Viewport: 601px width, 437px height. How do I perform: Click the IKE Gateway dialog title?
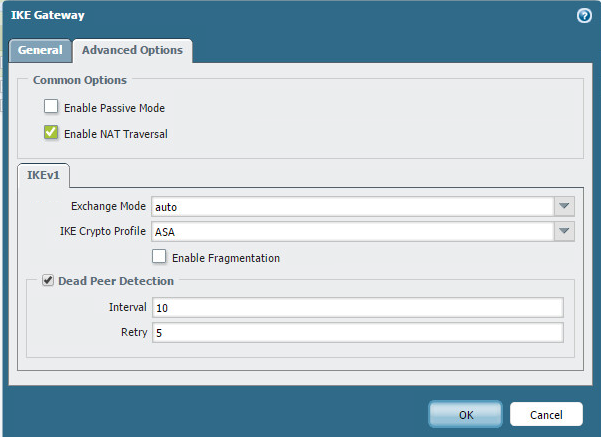click(47, 15)
